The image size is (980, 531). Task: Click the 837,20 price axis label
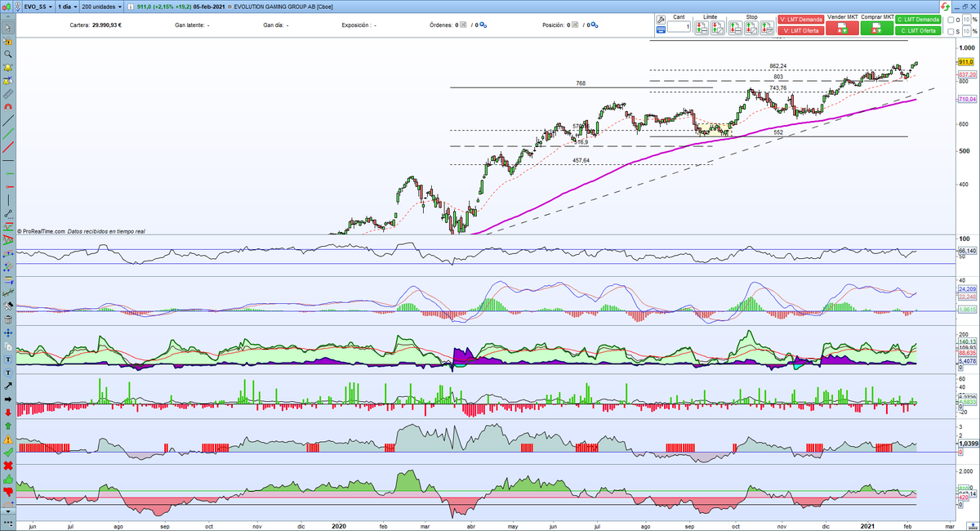[x=966, y=74]
